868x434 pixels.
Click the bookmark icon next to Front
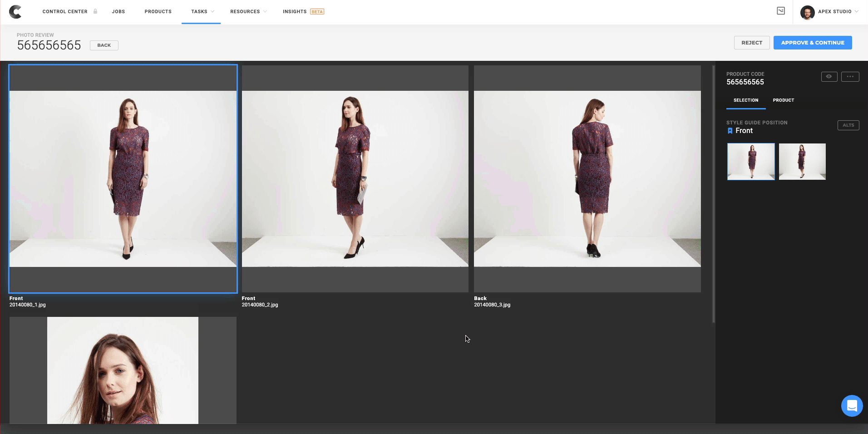730,131
